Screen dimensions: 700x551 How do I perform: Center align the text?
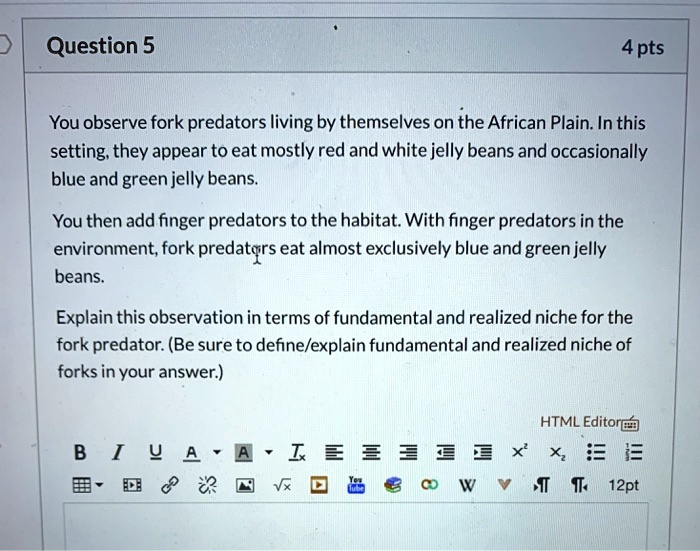tap(371, 453)
